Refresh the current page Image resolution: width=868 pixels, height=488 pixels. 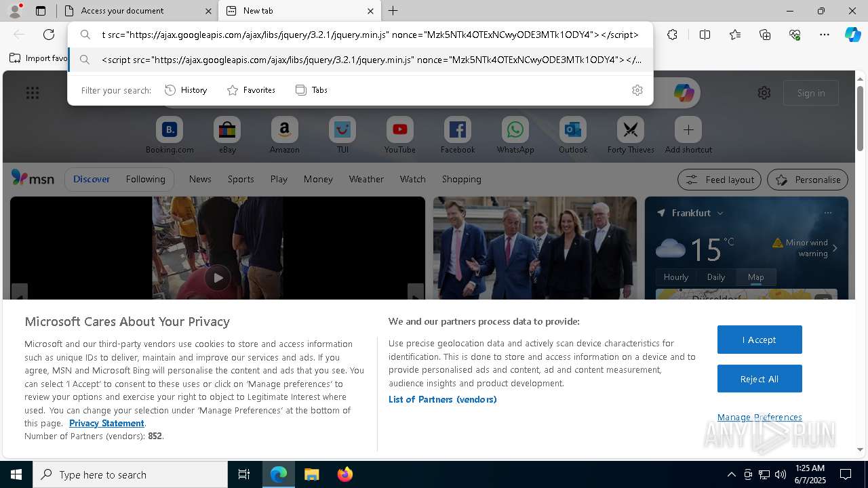click(x=49, y=35)
